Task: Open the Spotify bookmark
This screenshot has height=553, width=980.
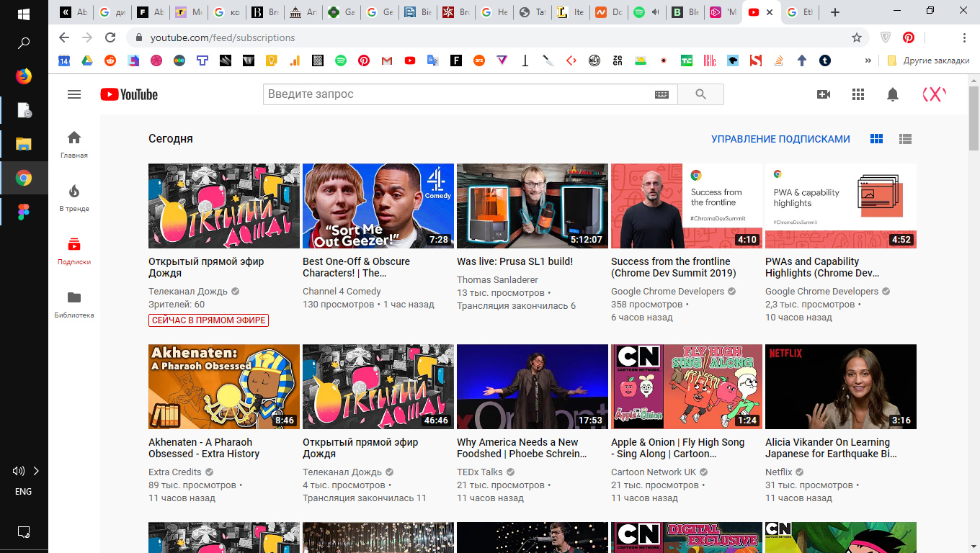Action: (x=341, y=61)
